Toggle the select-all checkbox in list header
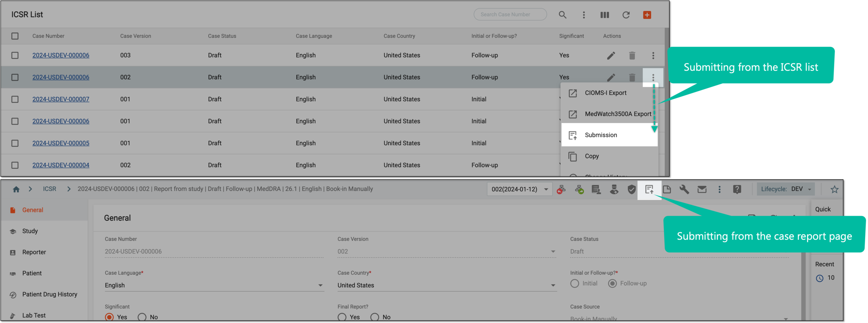Screen dimensions: 868x323 (x=15, y=36)
